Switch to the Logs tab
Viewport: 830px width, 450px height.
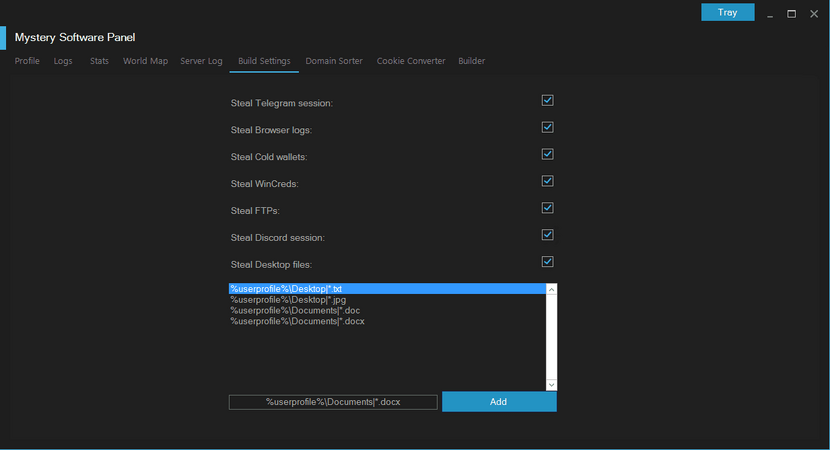(63, 61)
